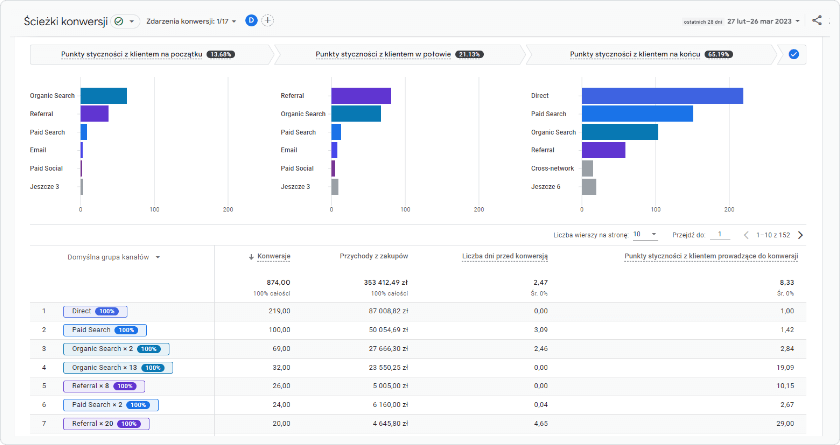Click Organic Search × 18 path chip
This screenshot has width=840, height=445.
point(118,367)
